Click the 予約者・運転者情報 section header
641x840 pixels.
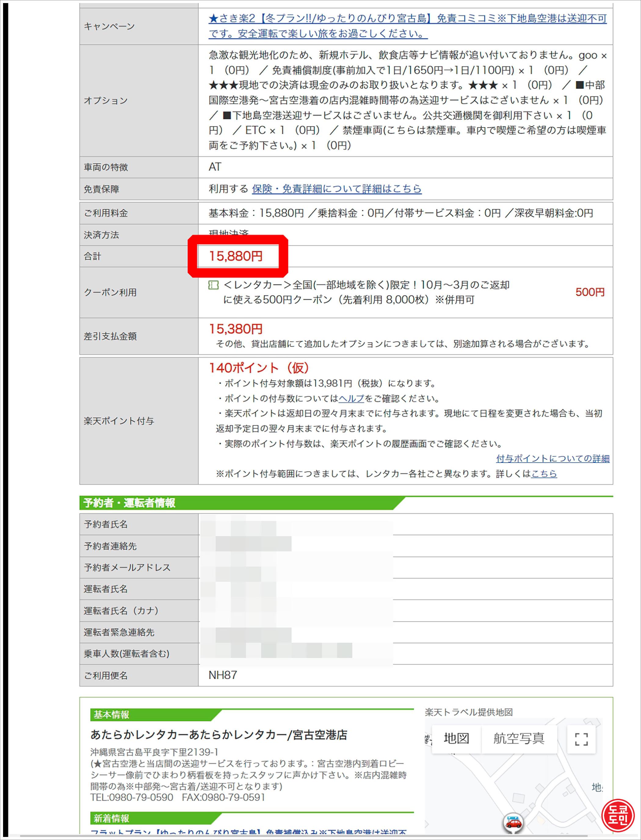pos(129,503)
